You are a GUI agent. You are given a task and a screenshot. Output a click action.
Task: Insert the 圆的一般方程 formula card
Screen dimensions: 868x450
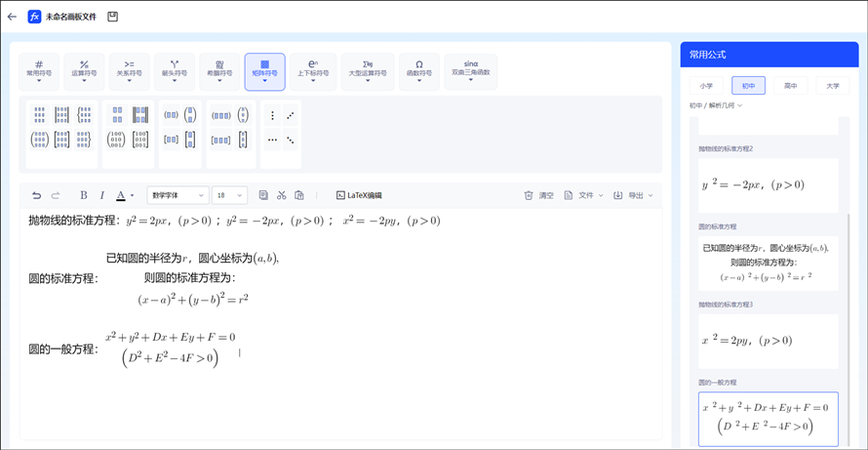point(768,419)
